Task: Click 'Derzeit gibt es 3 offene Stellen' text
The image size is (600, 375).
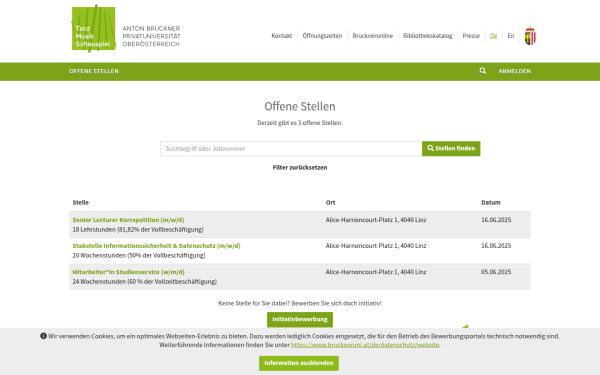Action: tap(300, 123)
